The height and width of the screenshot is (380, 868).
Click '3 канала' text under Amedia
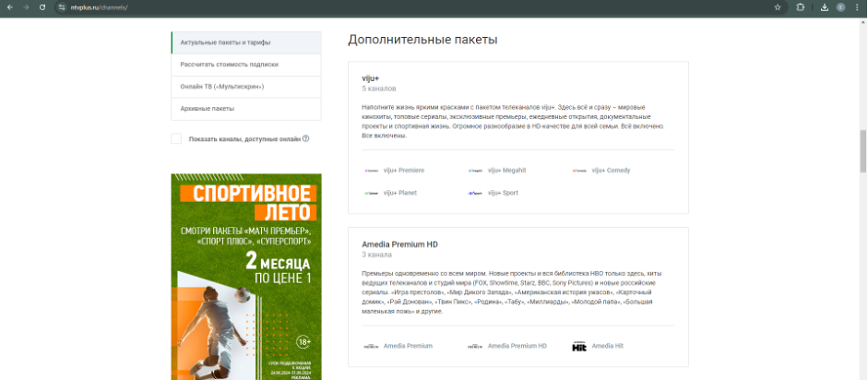[377, 255]
